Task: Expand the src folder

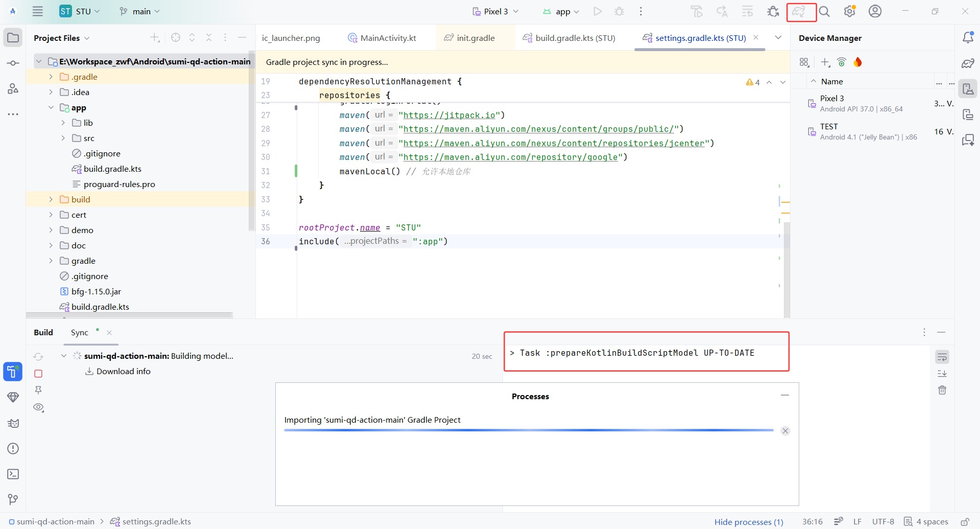Action: (x=63, y=138)
